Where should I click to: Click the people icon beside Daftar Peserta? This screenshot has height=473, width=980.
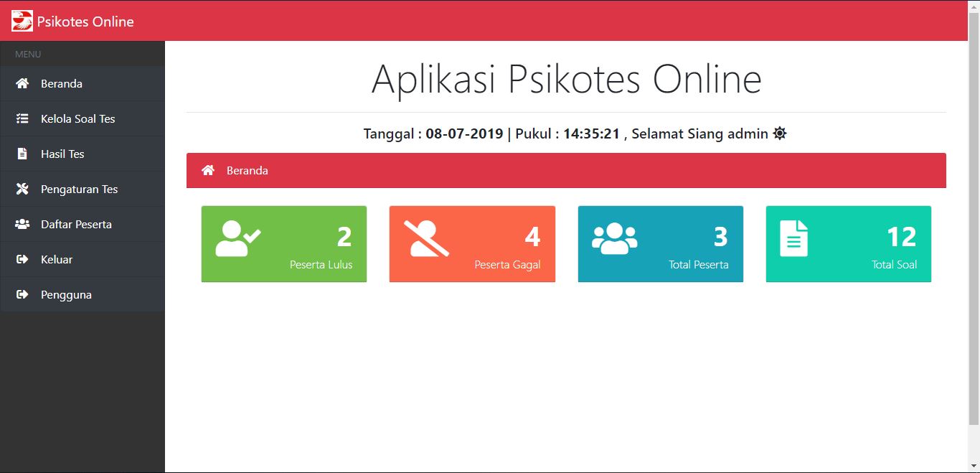(21, 224)
